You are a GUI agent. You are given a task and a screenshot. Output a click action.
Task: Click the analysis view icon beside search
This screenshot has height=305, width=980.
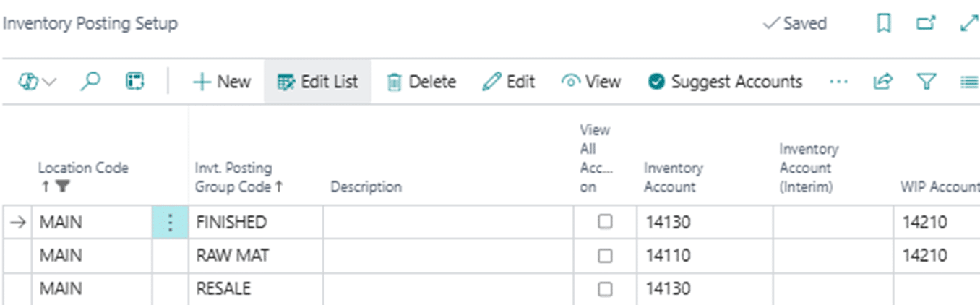pos(134,82)
